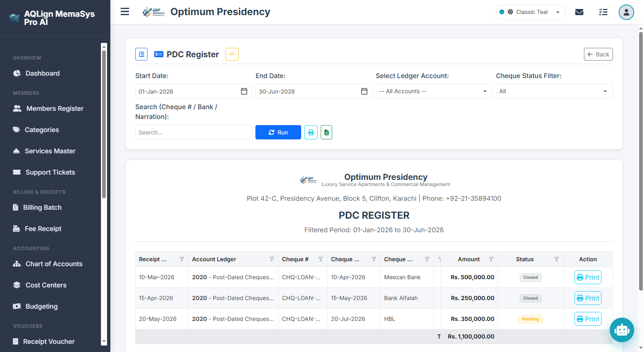Image resolution: width=644 pixels, height=352 pixels.
Task: Click the sidebar scrollbar down arrow
Action: 104,341
